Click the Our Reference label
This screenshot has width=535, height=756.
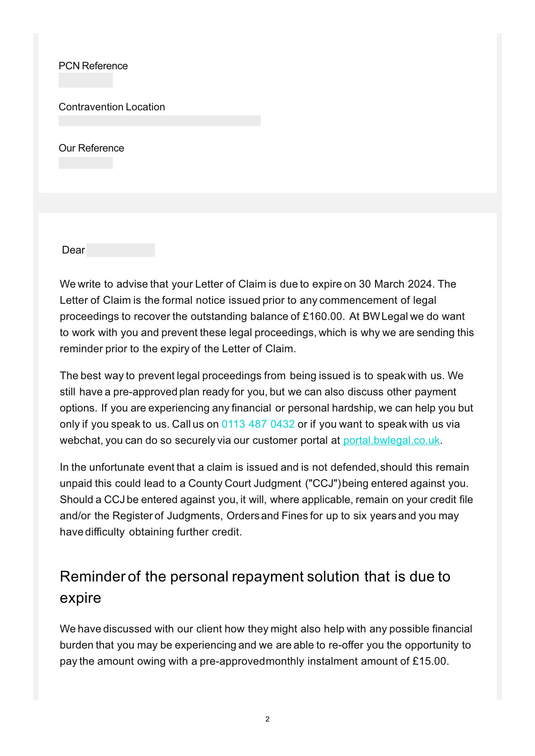click(91, 148)
